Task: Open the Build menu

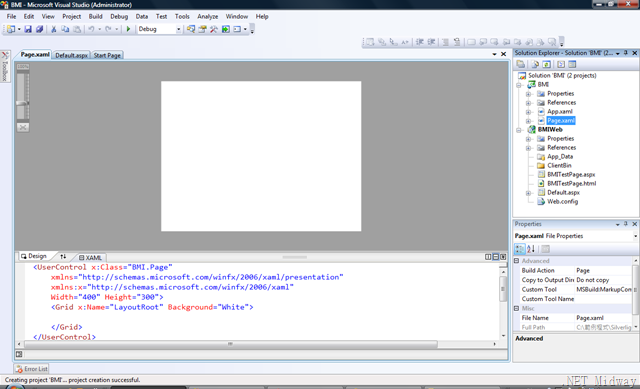Action: click(96, 17)
